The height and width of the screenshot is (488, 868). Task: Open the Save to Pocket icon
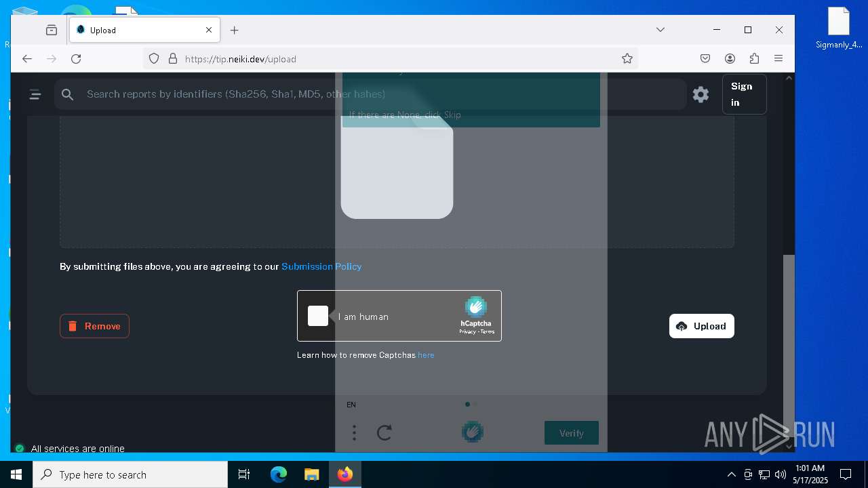pos(705,59)
